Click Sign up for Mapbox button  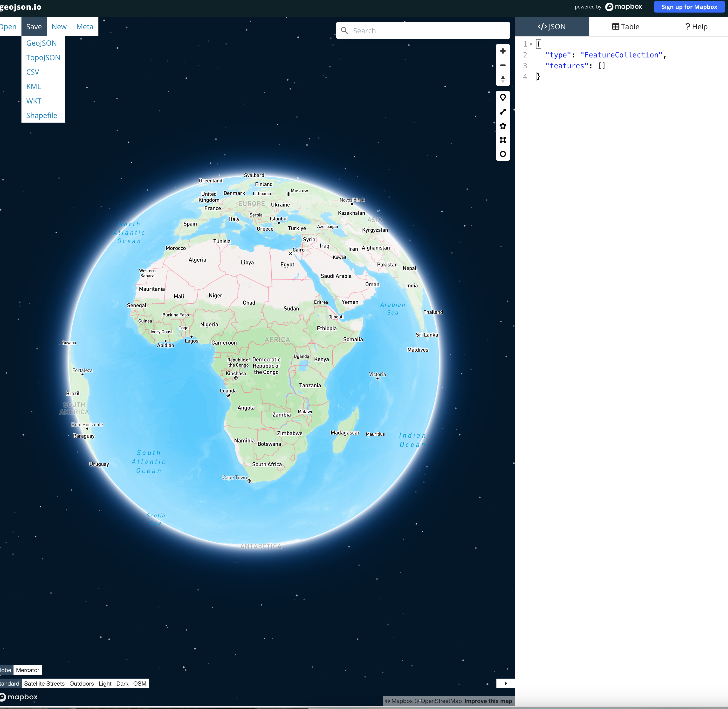689,7
